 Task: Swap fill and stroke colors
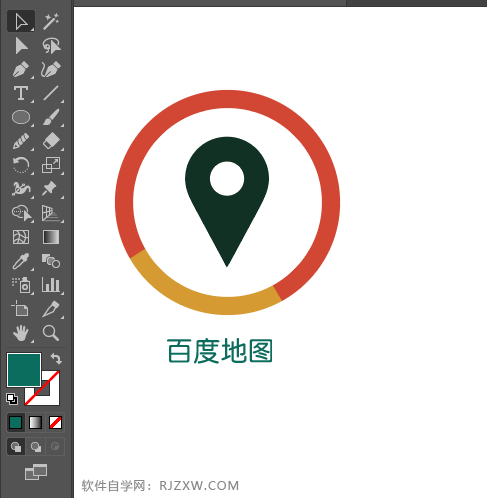tap(56, 359)
